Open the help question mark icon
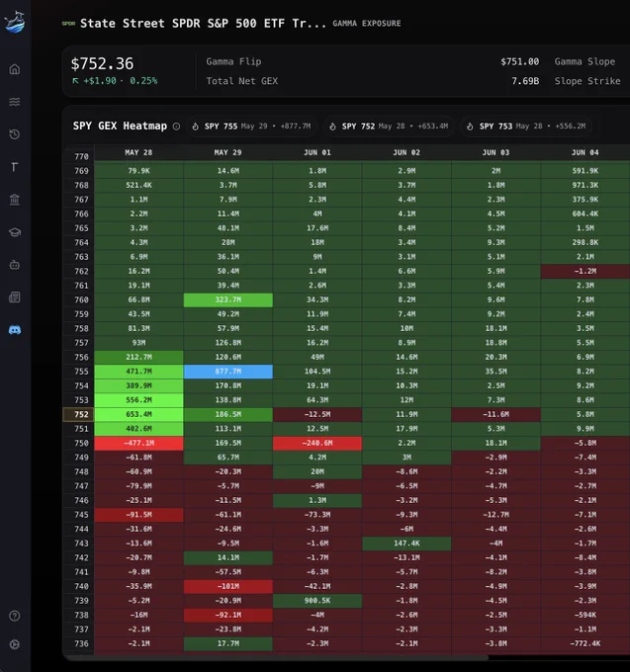Image resolution: width=630 pixels, height=672 pixels. (15, 616)
